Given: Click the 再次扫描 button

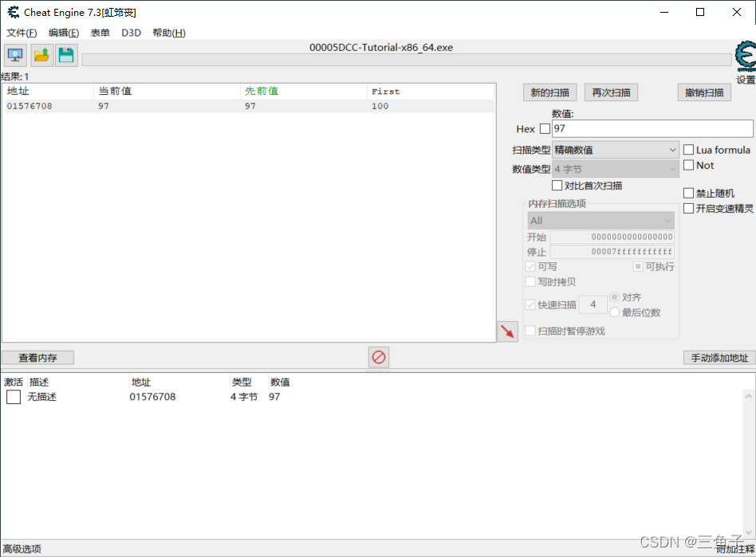Looking at the screenshot, I should click(612, 92).
